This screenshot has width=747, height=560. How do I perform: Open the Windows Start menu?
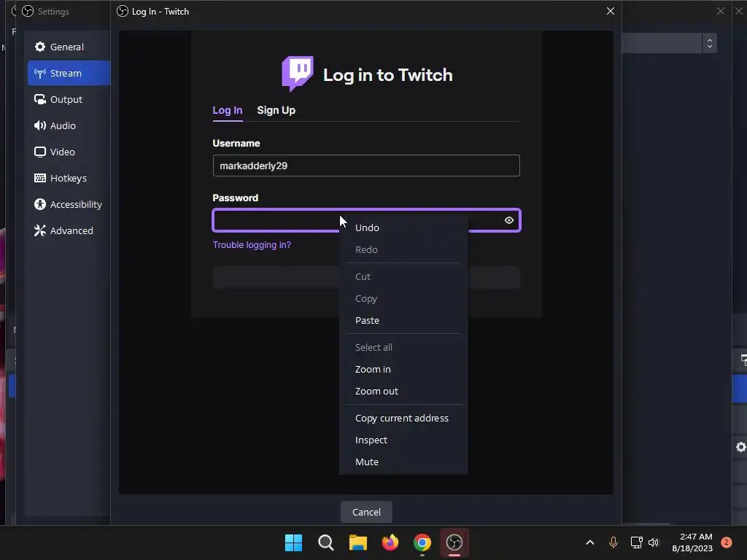pyautogui.click(x=293, y=542)
